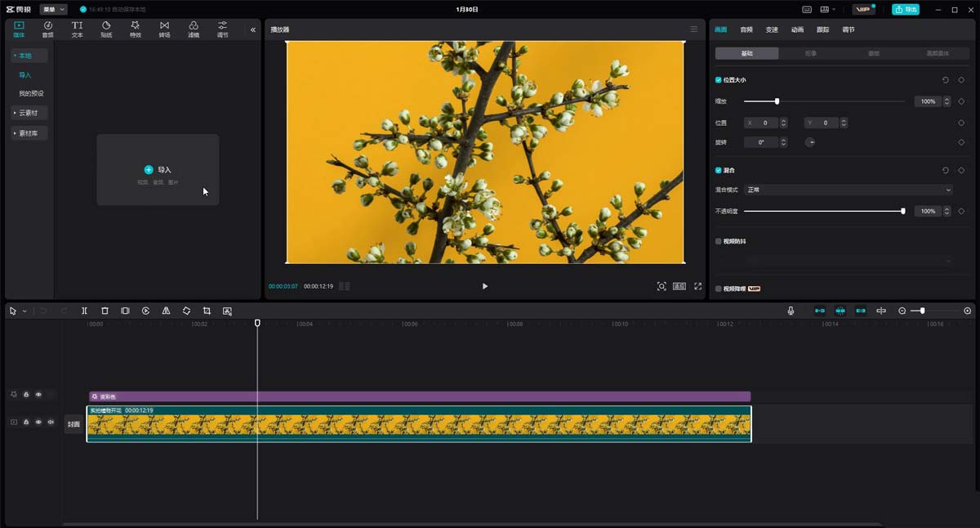Open the 菜单 menu dropdown
Screen dimensions: 980x528
(53, 10)
